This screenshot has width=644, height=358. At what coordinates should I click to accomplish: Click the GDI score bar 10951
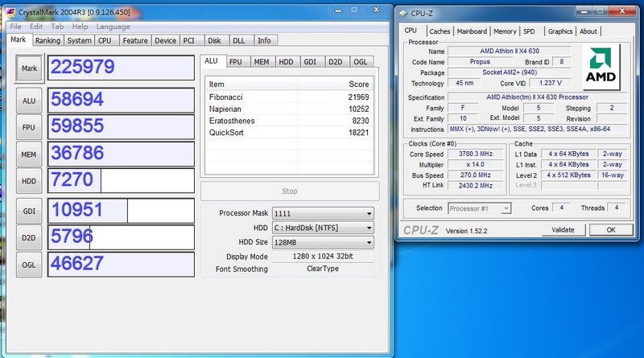pos(122,211)
